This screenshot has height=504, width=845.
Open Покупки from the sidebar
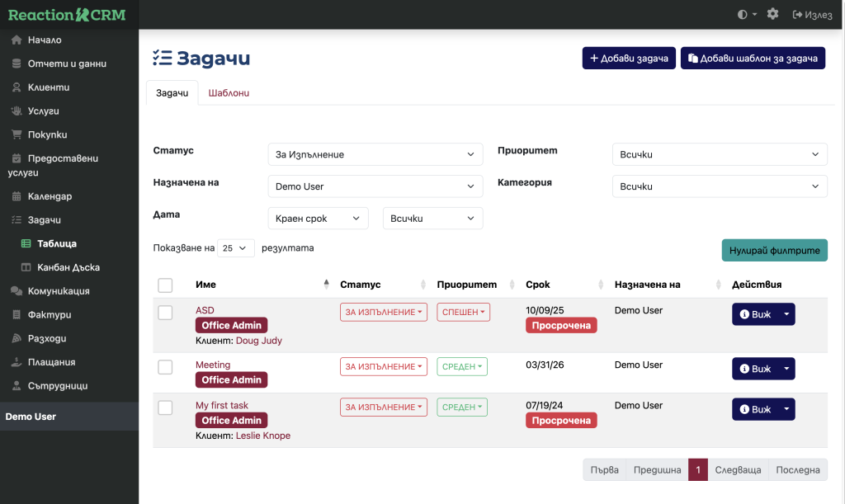(47, 134)
